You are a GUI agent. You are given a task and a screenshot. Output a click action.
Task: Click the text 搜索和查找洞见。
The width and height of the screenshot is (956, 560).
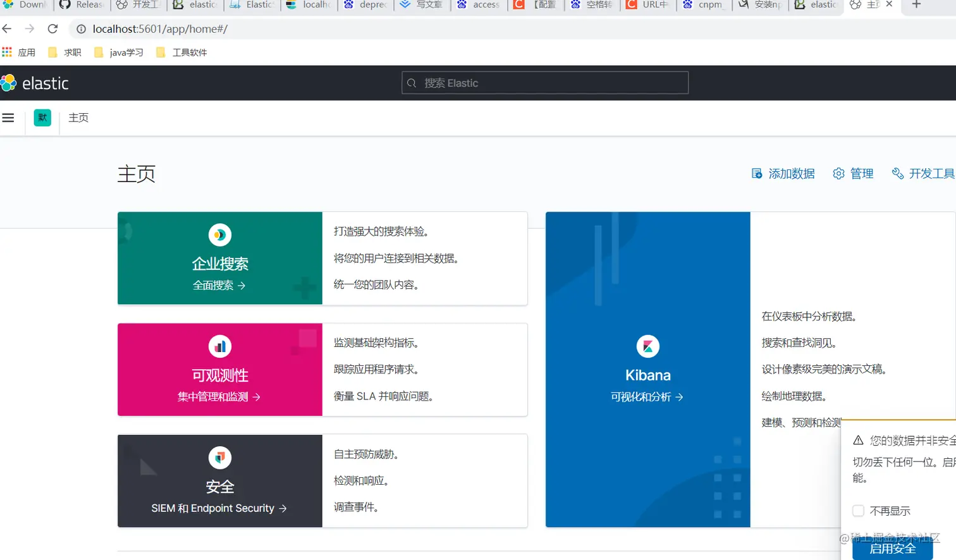coord(799,343)
